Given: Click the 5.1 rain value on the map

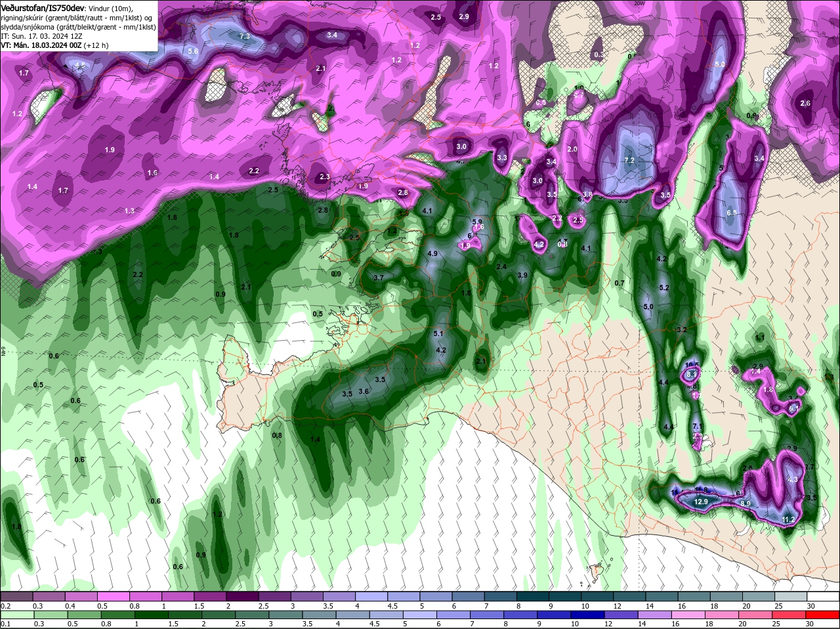Looking at the screenshot, I should pos(439,334).
